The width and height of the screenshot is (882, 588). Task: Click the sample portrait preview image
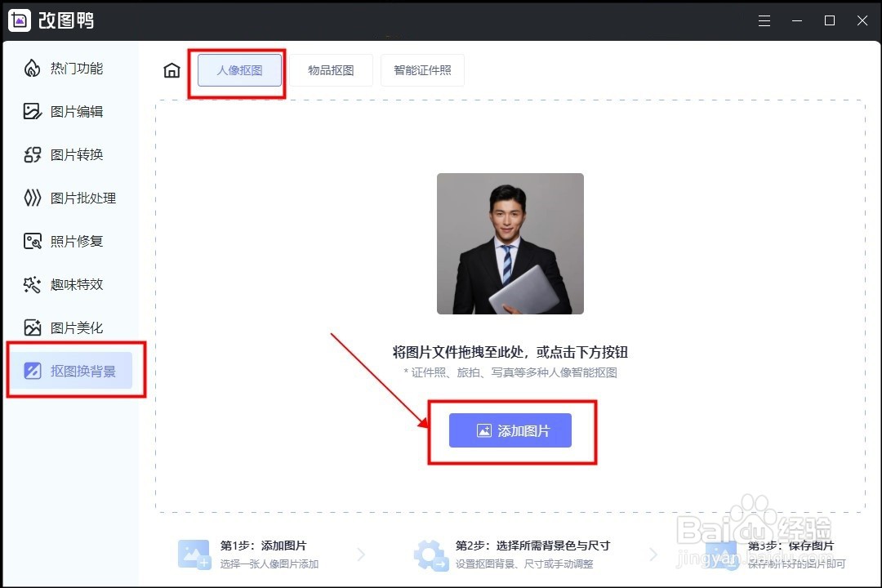(510, 243)
